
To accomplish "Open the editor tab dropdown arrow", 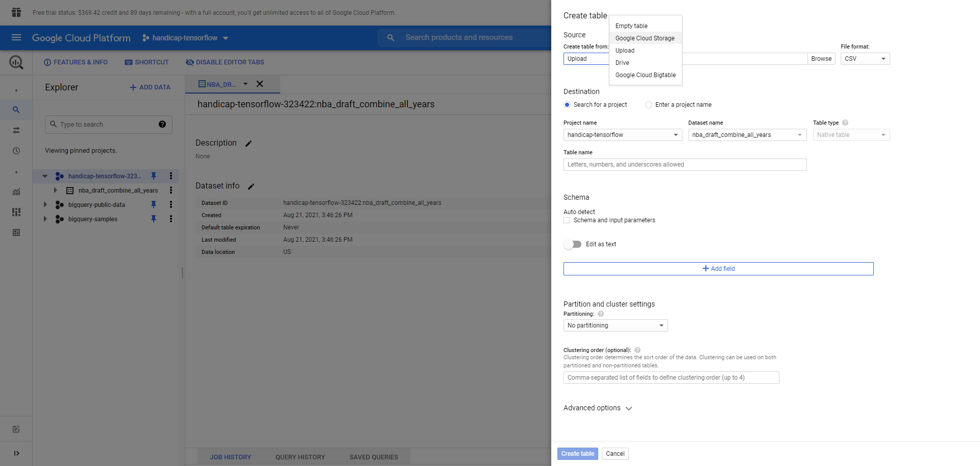I will coord(246,84).
